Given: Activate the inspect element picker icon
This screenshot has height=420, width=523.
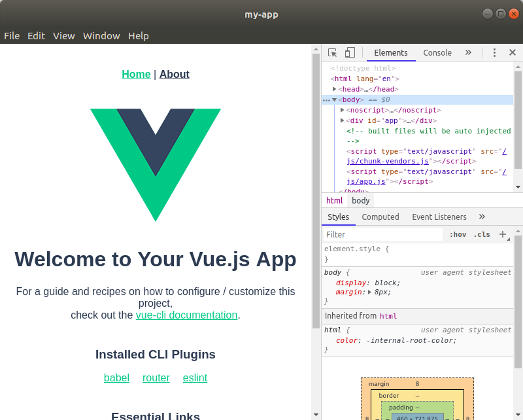Looking at the screenshot, I should click(332, 53).
